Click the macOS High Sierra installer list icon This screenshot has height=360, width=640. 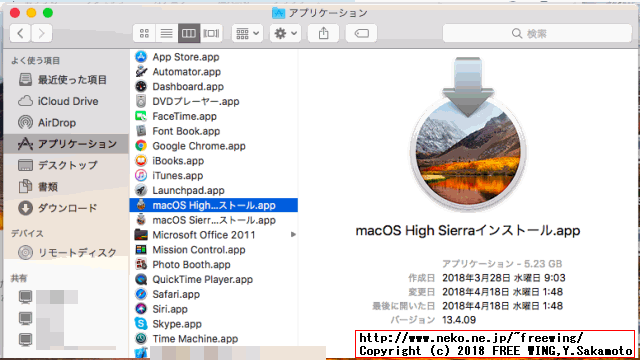click(141, 205)
